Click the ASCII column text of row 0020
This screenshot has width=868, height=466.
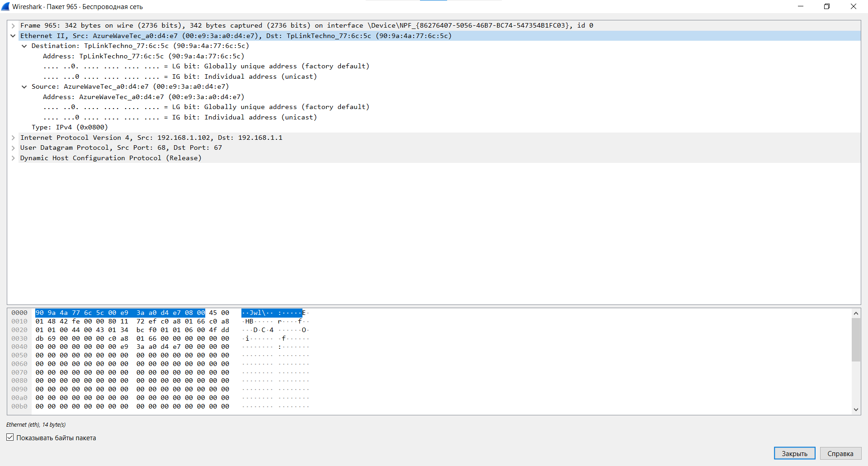pyautogui.click(x=275, y=330)
